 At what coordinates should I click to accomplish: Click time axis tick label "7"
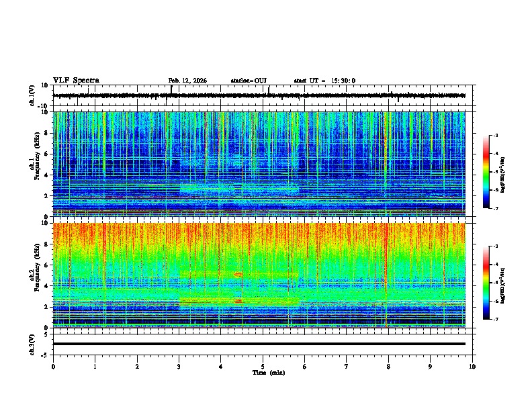coord(347,367)
